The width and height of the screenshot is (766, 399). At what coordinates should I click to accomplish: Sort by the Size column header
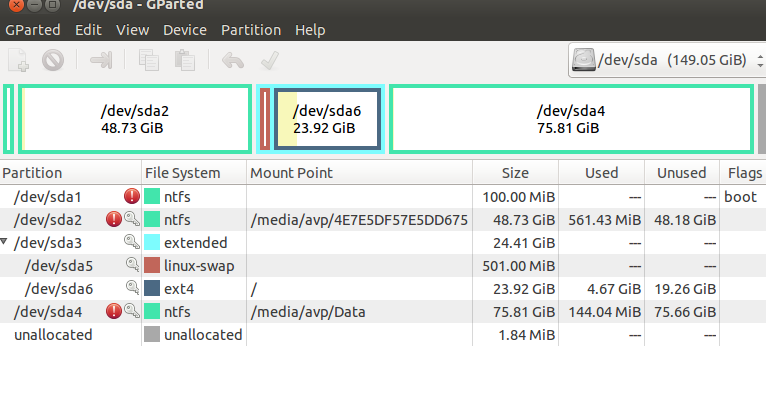pyautogui.click(x=515, y=173)
